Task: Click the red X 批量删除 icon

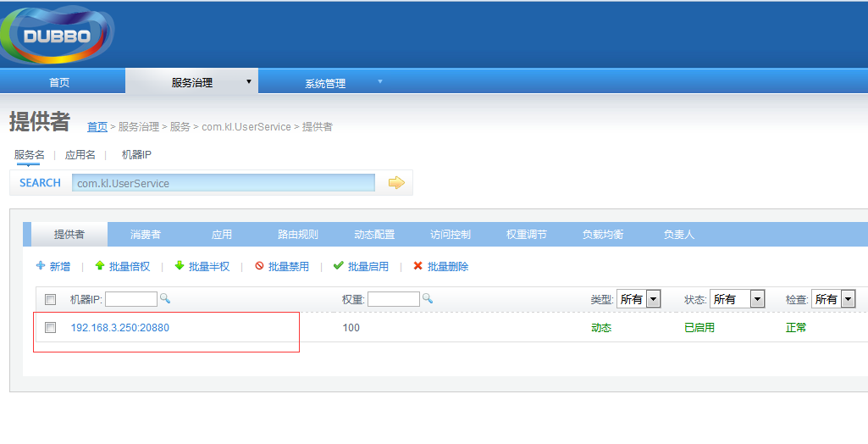Action: point(417,266)
